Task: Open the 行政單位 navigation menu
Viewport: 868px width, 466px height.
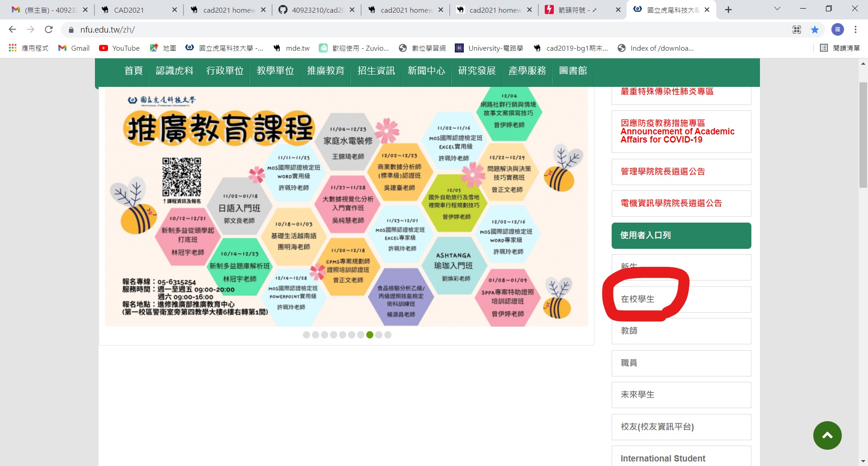Action: click(225, 71)
